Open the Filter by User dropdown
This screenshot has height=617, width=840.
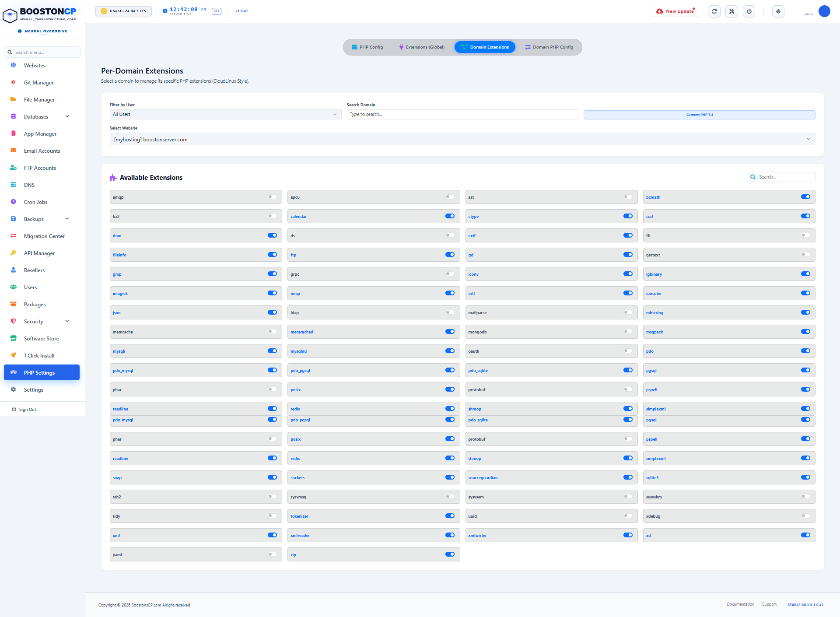pos(225,114)
